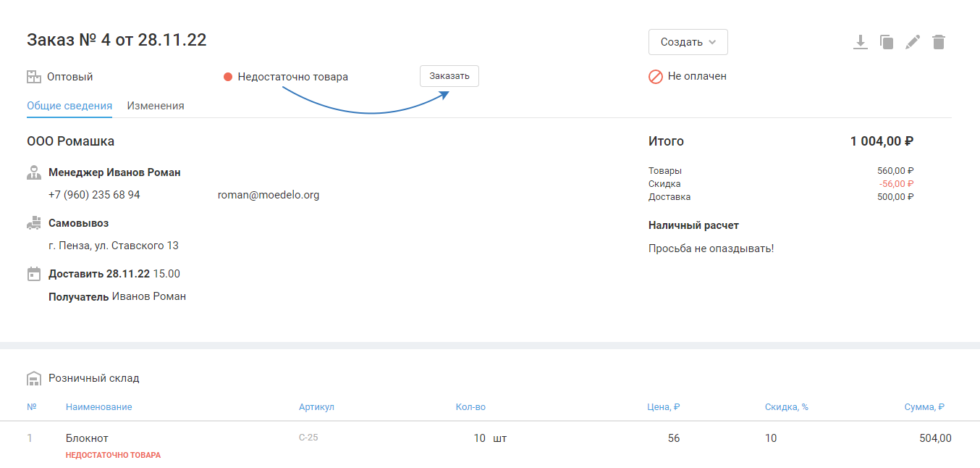Click the Наименование column header
The image size is (980, 468).
tap(98, 407)
